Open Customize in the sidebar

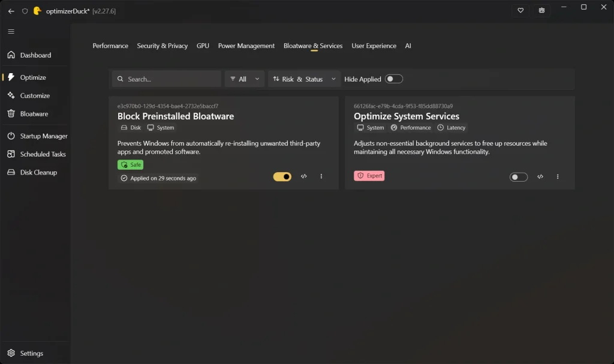pos(35,95)
